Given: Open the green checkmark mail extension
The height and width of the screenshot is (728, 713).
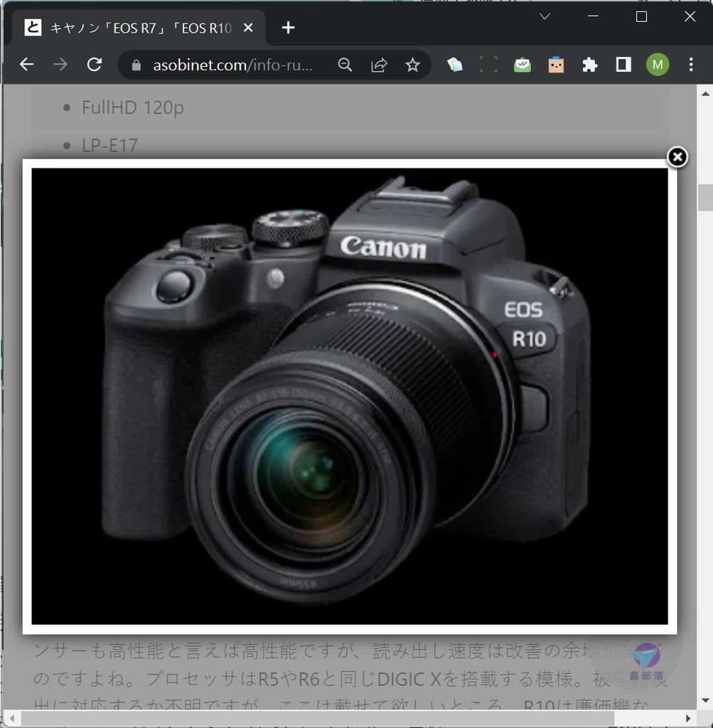Looking at the screenshot, I should pos(522,65).
